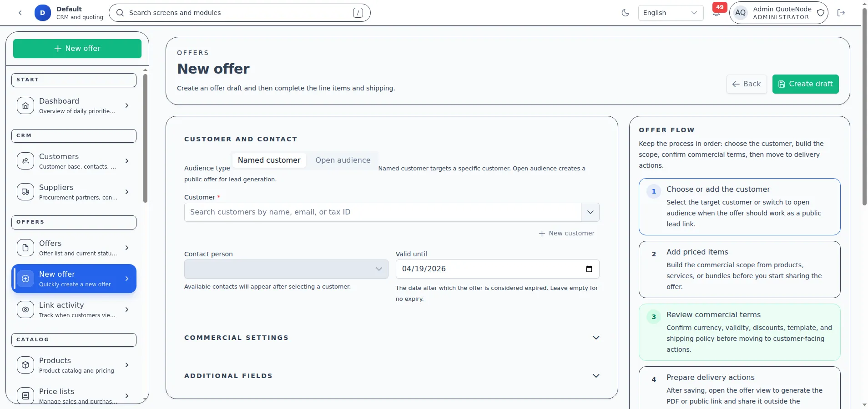Open the Dashboard from the sidebar
This screenshot has height=409, width=868.
(x=25, y=105)
